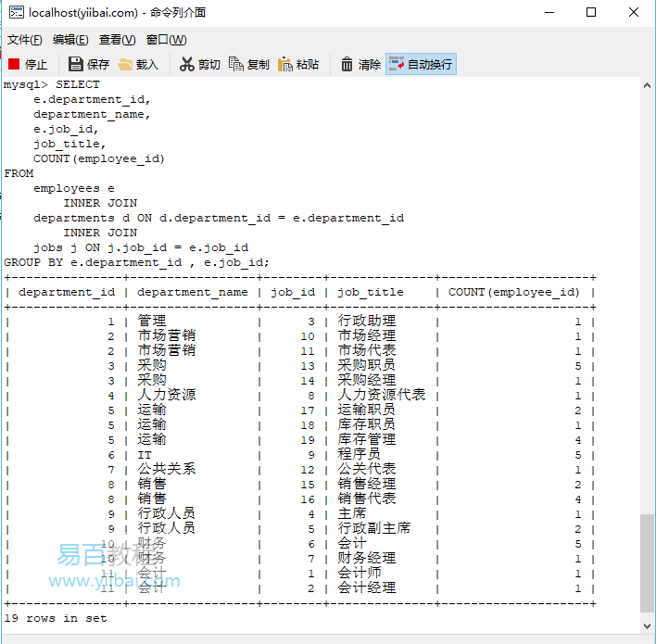Cut the selection with 剪切 scissors icon

click(187, 64)
